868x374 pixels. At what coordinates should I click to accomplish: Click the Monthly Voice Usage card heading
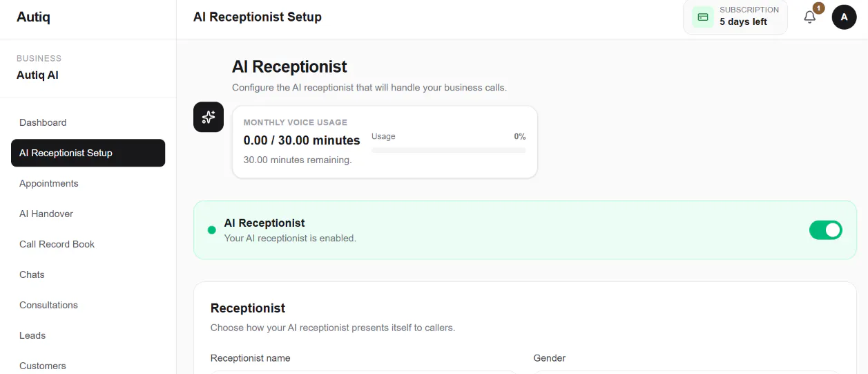296,122
